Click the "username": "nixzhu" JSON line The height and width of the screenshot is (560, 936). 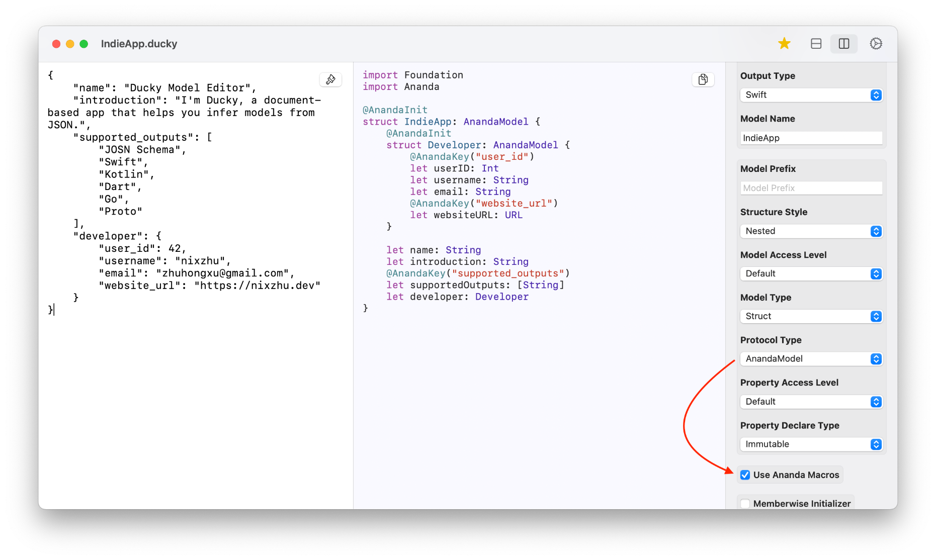click(x=165, y=261)
